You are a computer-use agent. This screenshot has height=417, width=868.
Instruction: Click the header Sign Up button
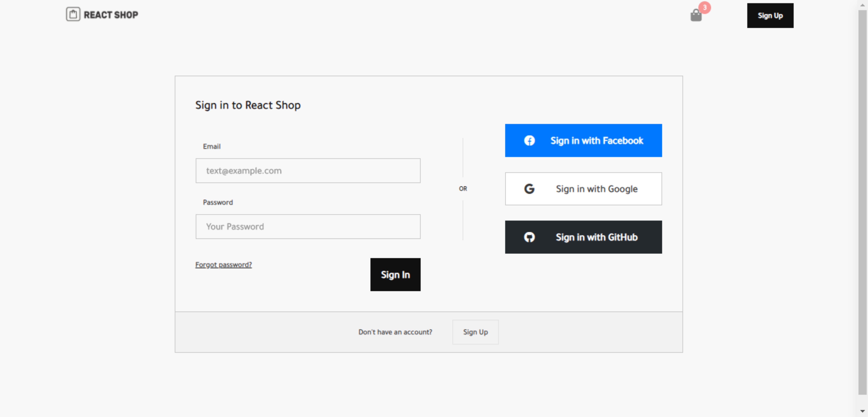click(x=770, y=16)
